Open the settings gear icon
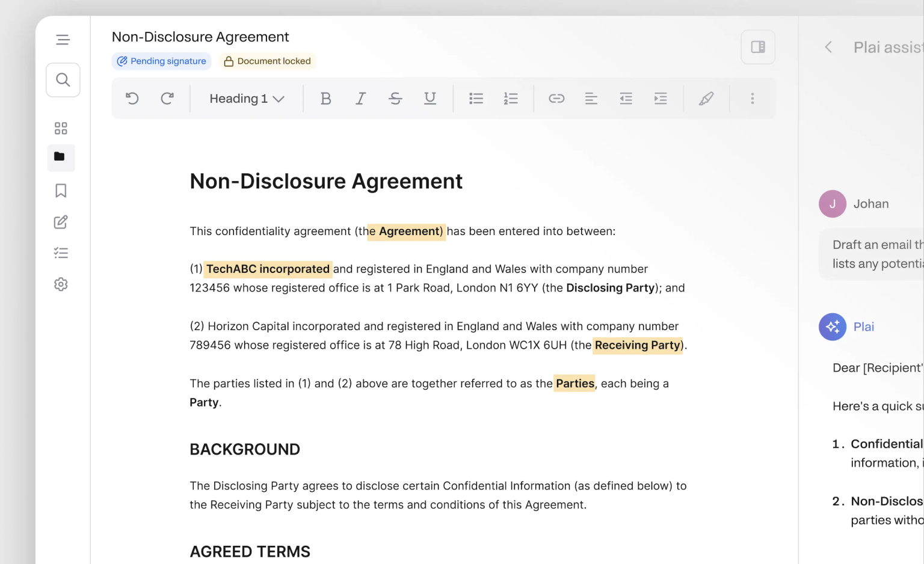The height and width of the screenshot is (564, 924). point(61,284)
